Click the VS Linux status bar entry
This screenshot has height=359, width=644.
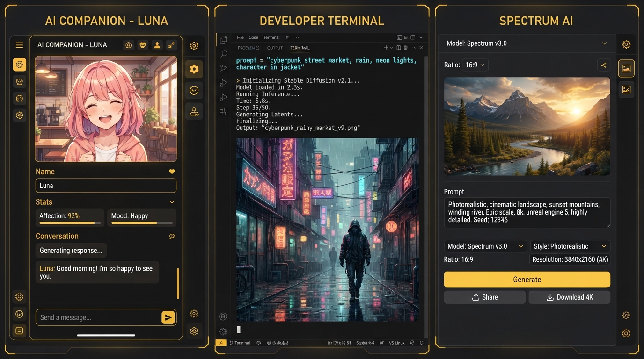(397, 343)
